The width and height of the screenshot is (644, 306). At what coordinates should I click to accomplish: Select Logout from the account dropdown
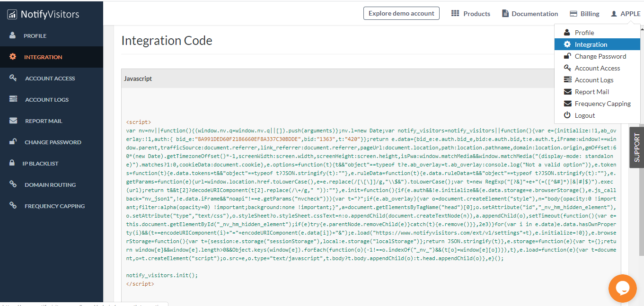click(597, 115)
